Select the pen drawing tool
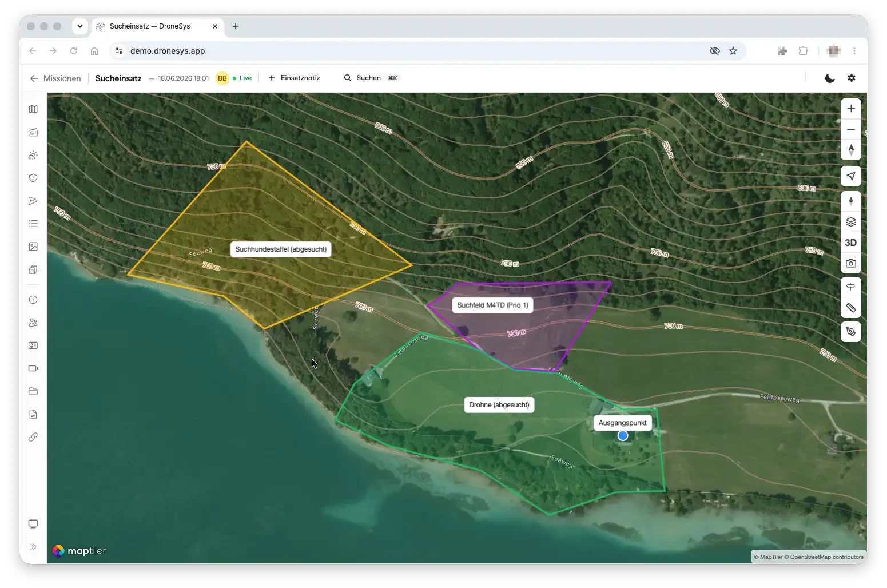 851,332
